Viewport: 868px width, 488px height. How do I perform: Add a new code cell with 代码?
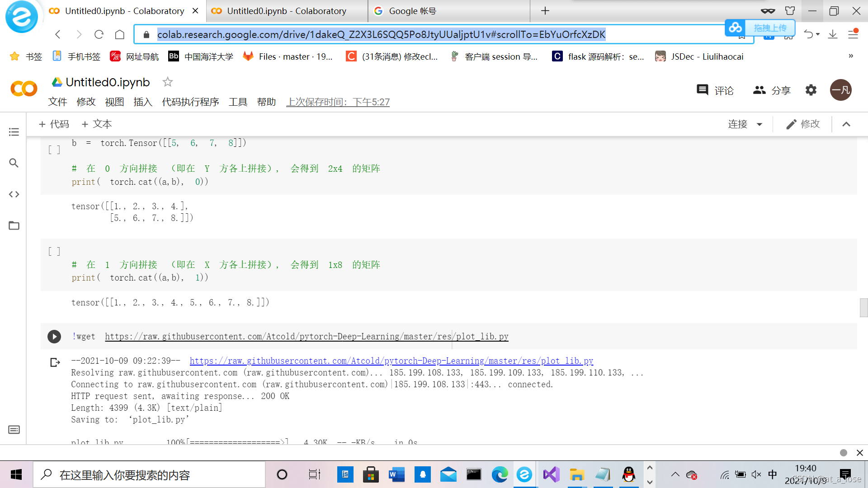(54, 124)
